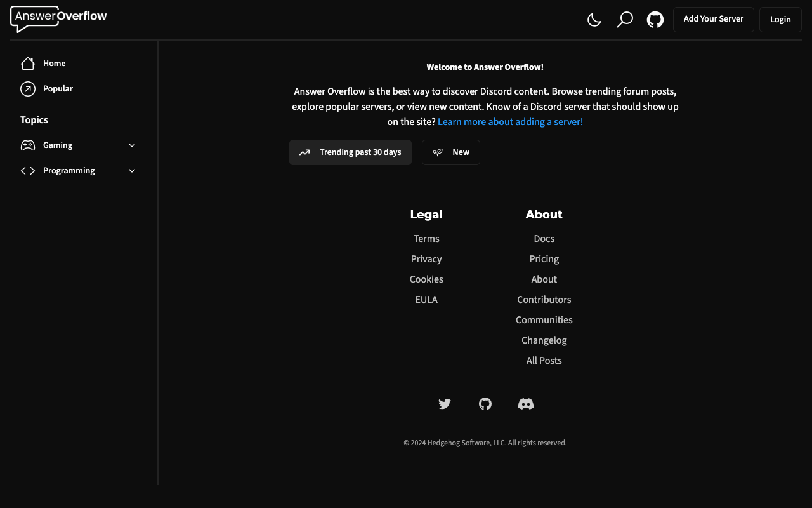Open Communities link in footer
The height and width of the screenshot is (508, 812).
coord(544,320)
